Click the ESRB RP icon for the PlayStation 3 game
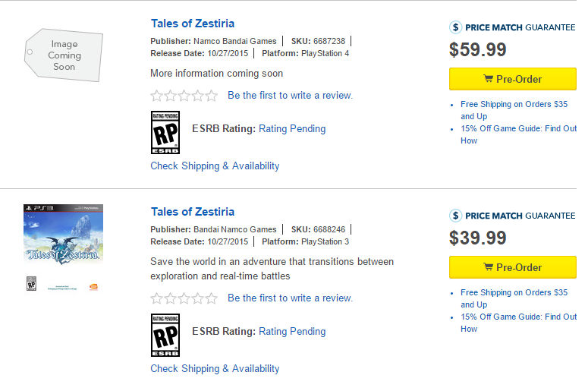Viewport: 588px width, 391px height. (x=166, y=336)
